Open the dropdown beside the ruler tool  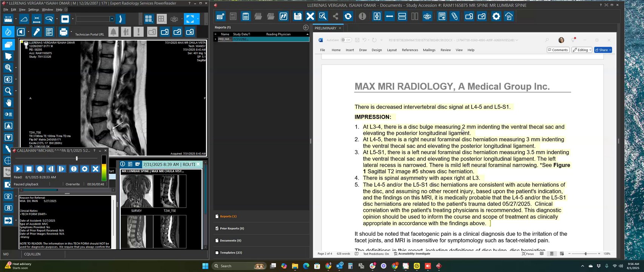pos(16,19)
